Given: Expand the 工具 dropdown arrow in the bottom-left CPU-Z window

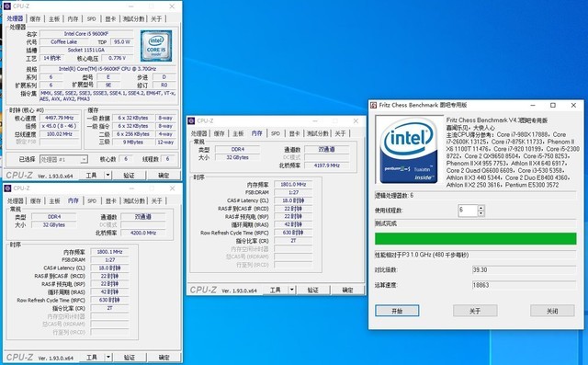Looking at the screenshot, I should pos(108,357).
